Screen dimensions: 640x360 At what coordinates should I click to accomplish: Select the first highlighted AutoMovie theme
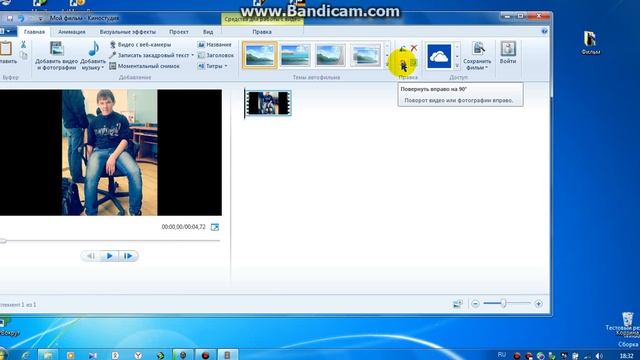pyautogui.click(x=260, y=55)
